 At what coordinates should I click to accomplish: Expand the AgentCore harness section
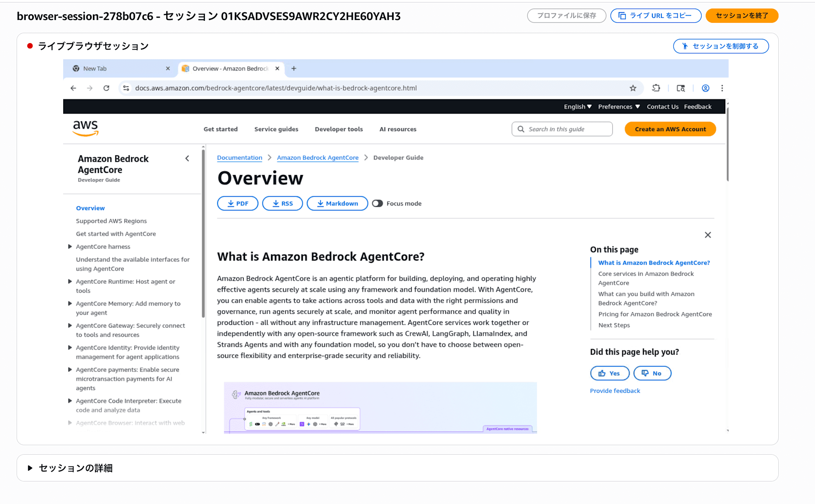[x=70, y=247]
